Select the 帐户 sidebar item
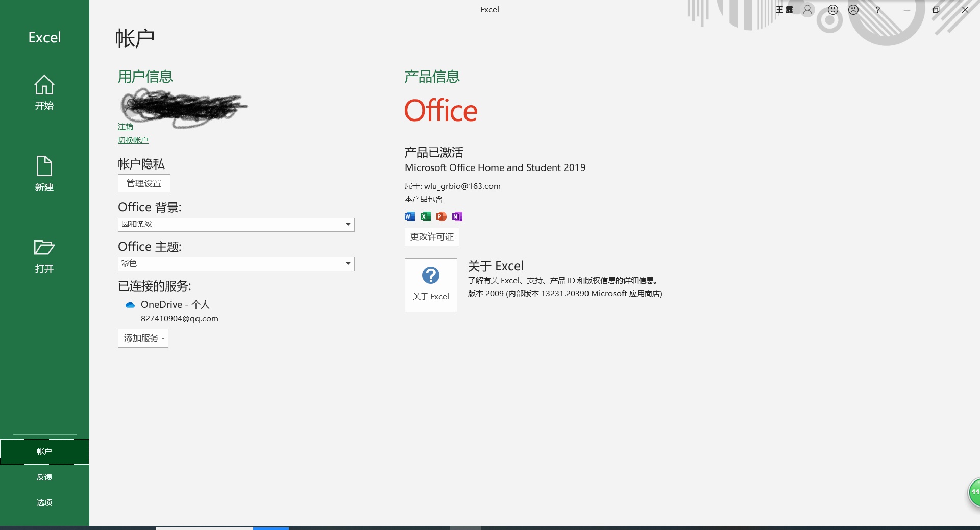980x530 pixels. coord(44,452)
